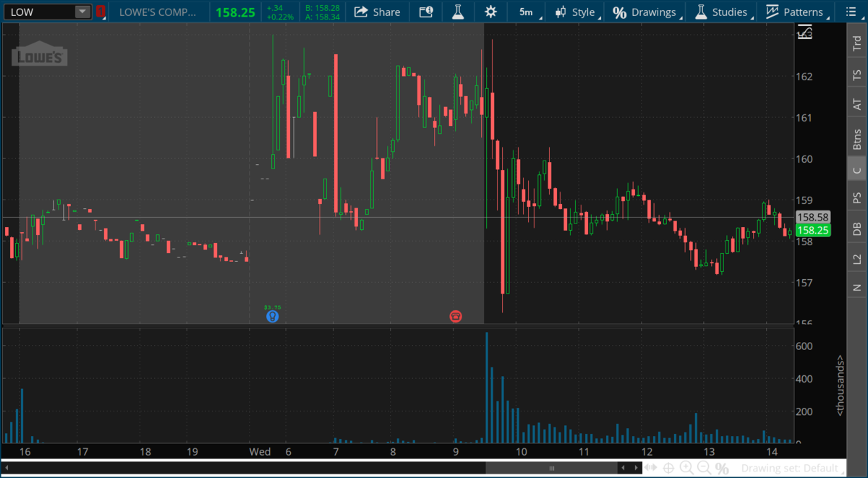This screenshot has height=478, width=868.
Task: Select the C sidebar tab
Action: tap(857, 170)
